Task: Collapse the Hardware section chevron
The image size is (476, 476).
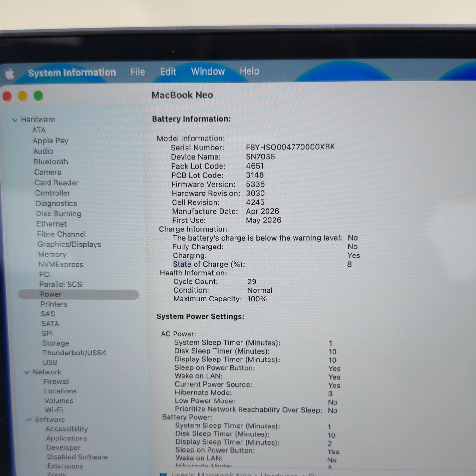Action: tap(15, 120)
